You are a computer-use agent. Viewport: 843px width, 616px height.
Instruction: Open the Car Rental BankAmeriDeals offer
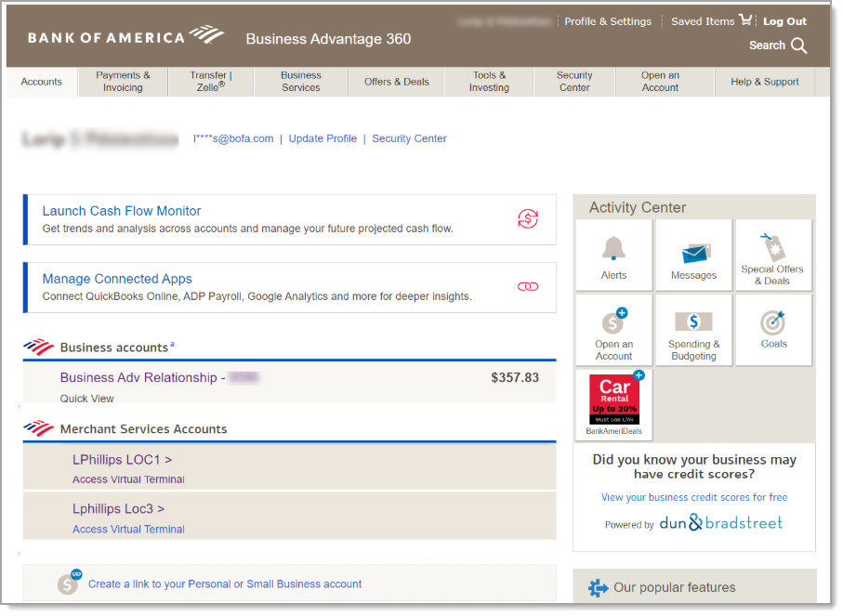point(613,404)
